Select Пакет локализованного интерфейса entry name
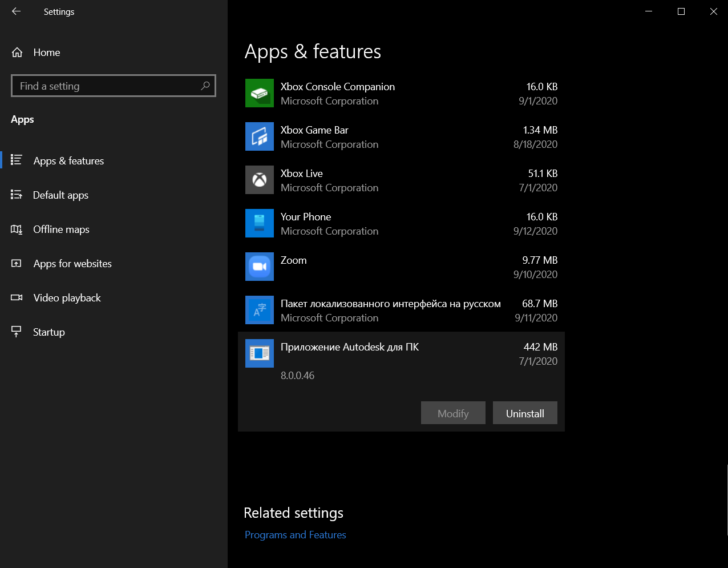This screenshot has width=728, height=568. pyautogui.click(x=391, y=304)
